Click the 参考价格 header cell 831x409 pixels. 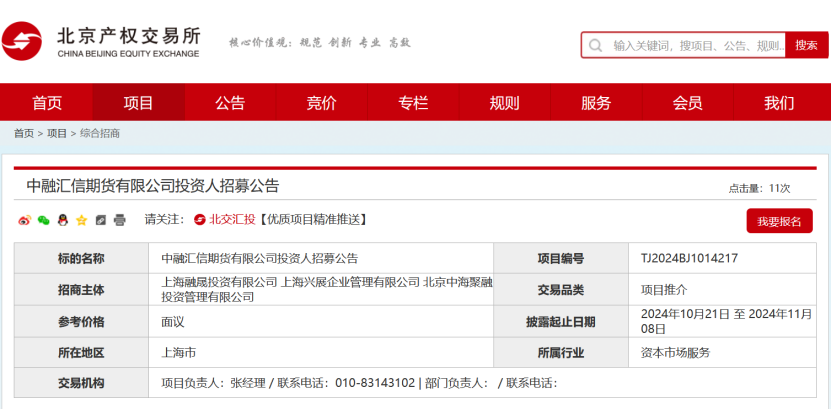81,321
